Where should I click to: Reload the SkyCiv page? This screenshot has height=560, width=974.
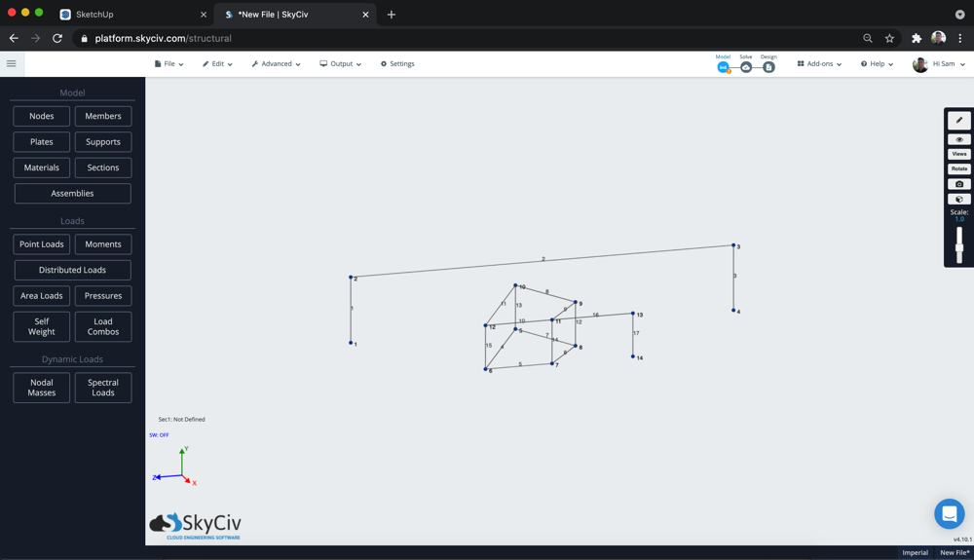click(x=57, y=39)
